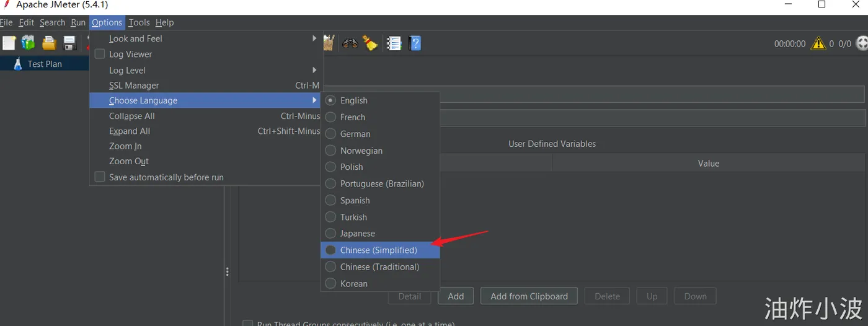Click the broom Reset Search icon
Viewport: 868px width, 326px height.
[x=371, y=43]
